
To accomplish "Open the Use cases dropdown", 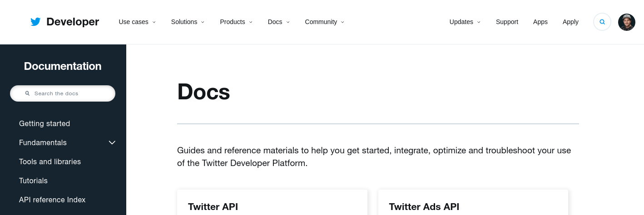I will 137,22.
